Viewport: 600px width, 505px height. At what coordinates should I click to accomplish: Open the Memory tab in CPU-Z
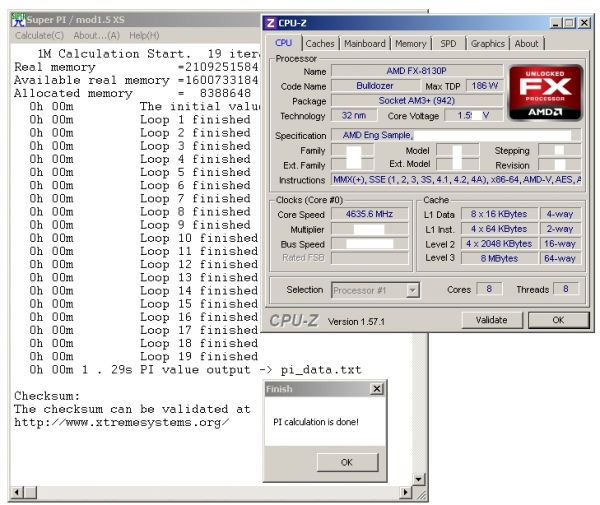pyautogui.click(x=410, y=44)
